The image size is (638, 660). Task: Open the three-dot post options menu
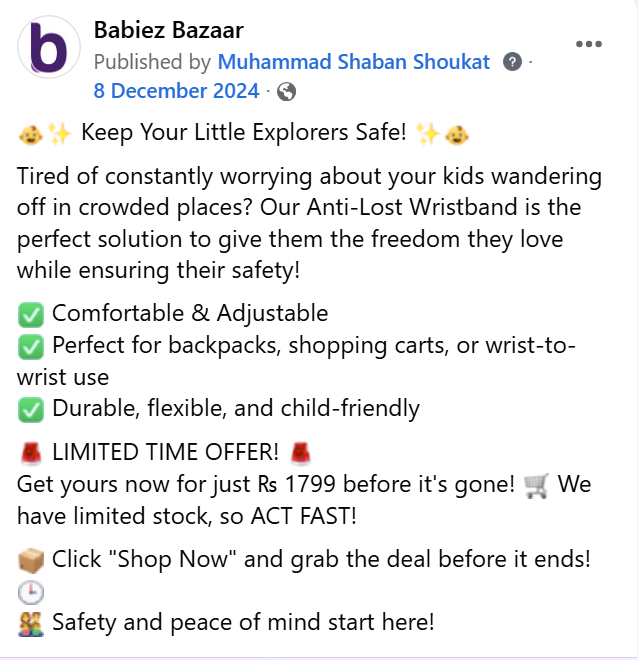[x=589, y=44]
